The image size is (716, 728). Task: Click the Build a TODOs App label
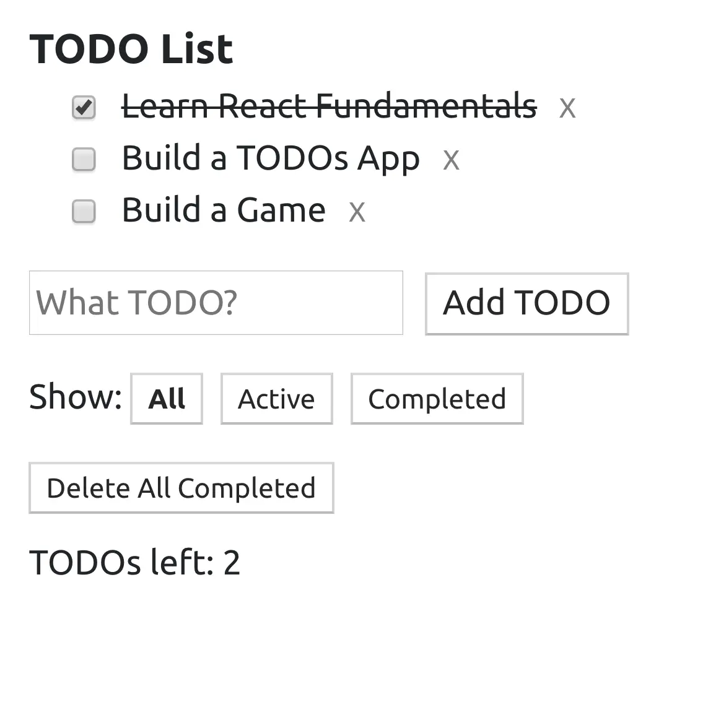(271, 158)
